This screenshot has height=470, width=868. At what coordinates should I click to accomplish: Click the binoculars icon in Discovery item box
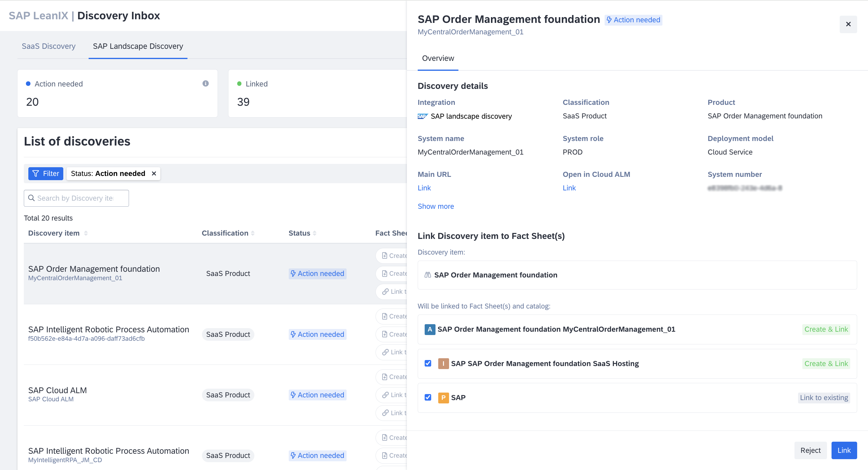(x=427, y=275)
